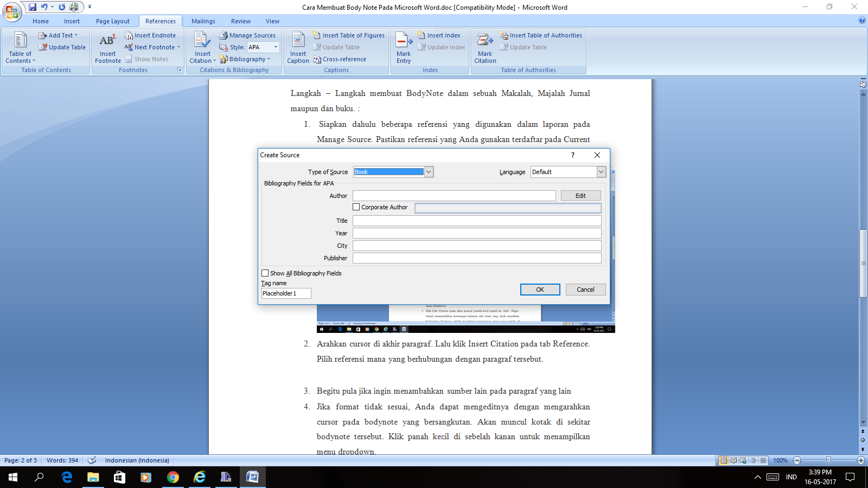Redo action from Quick Access Toolbar

click(62, 7)
